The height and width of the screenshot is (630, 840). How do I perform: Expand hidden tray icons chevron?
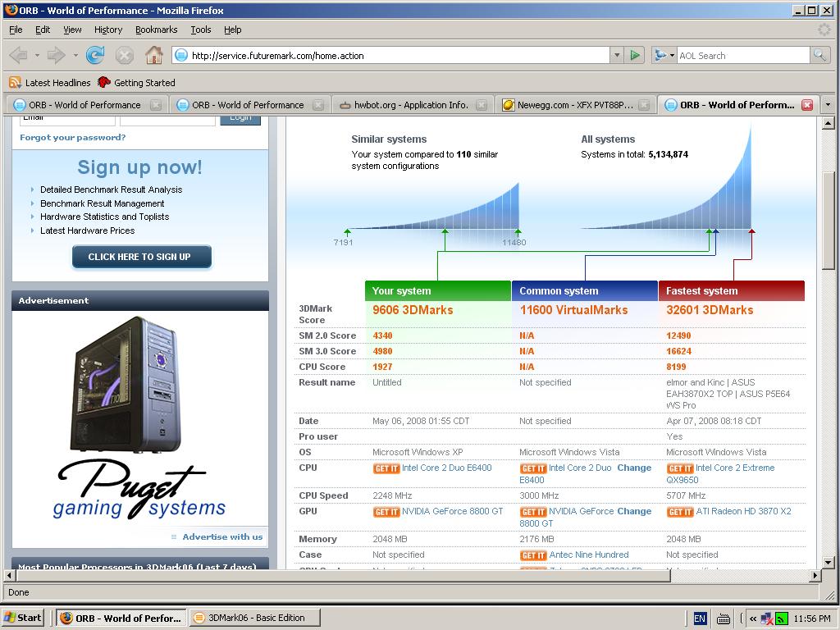click(753, 619)
